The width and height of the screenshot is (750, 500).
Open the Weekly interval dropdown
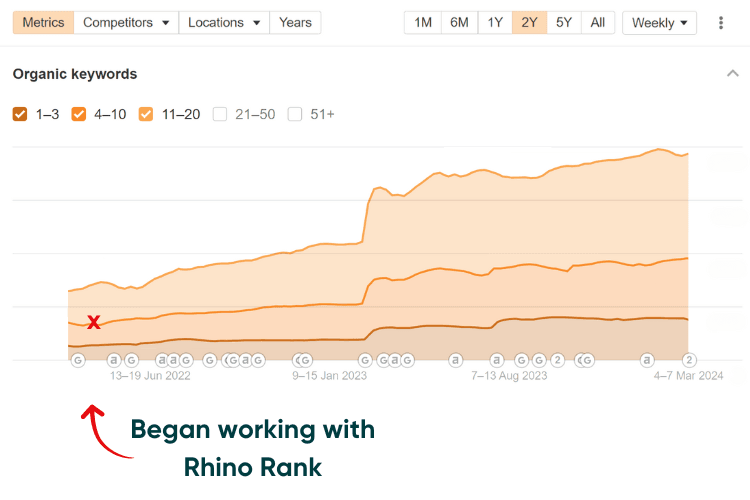[x=660, y=22]
